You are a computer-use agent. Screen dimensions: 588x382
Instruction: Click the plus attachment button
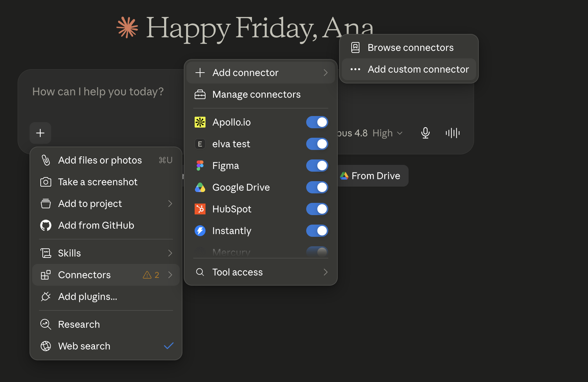click(40, 133)
